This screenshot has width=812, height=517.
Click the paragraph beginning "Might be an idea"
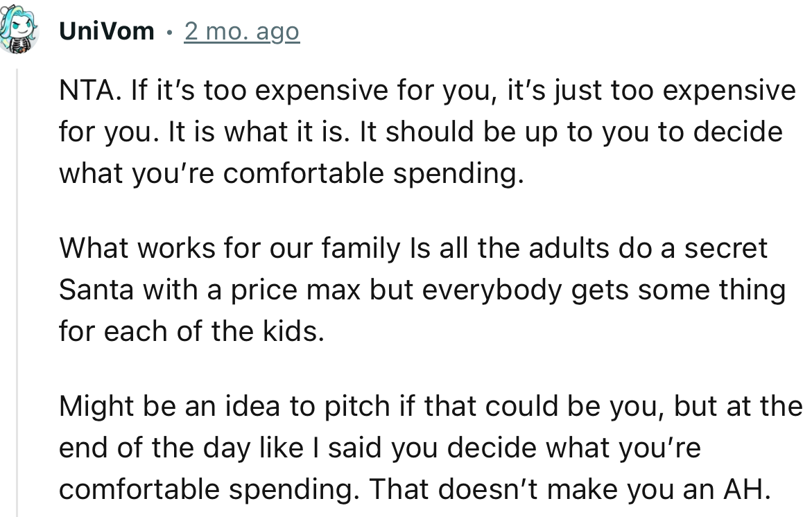416,448
